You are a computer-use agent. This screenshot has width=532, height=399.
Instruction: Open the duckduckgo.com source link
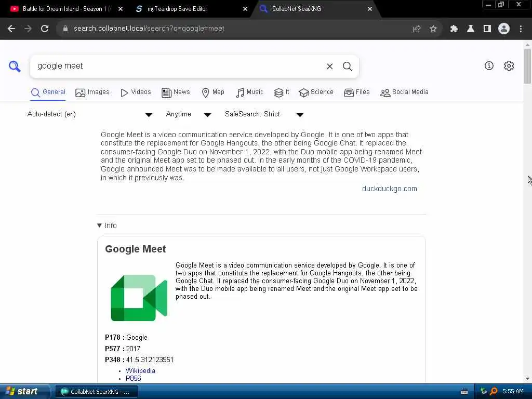pos(390,189)
